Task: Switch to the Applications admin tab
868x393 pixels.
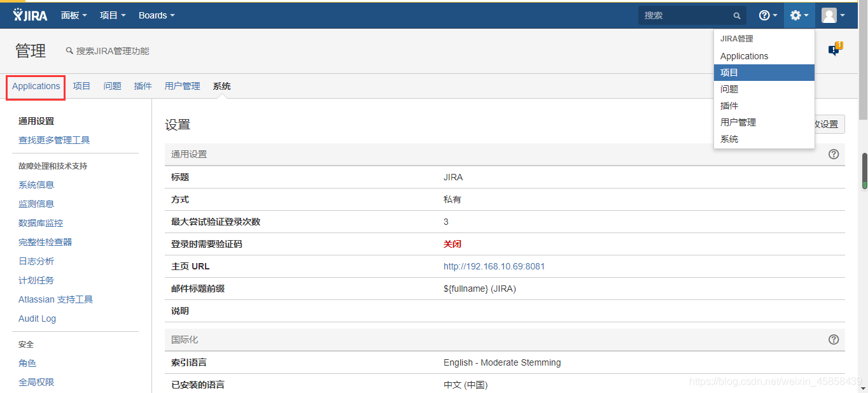Action: pyautogui.click(x=36, y=86)
